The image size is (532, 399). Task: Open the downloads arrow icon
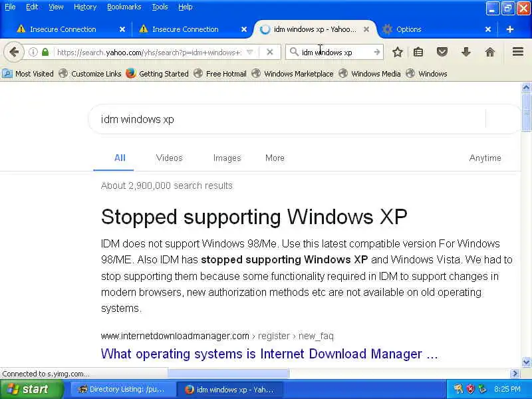click(x=466, y=52)
